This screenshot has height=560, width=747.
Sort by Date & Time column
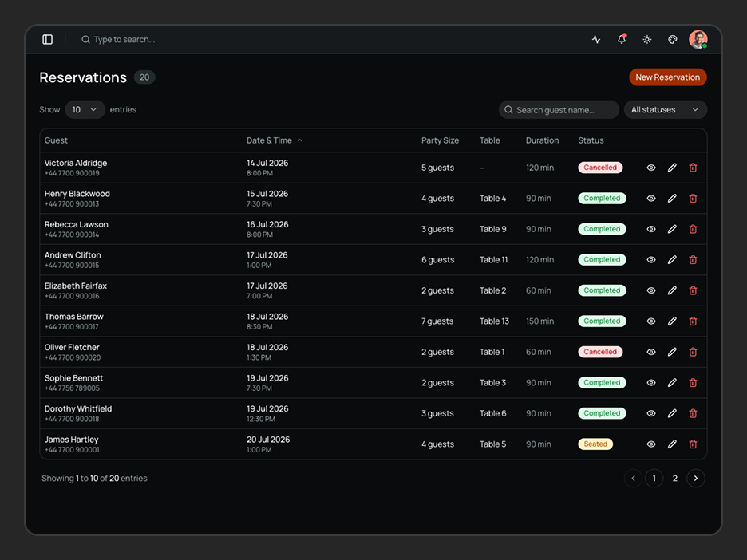coord(275,140)
